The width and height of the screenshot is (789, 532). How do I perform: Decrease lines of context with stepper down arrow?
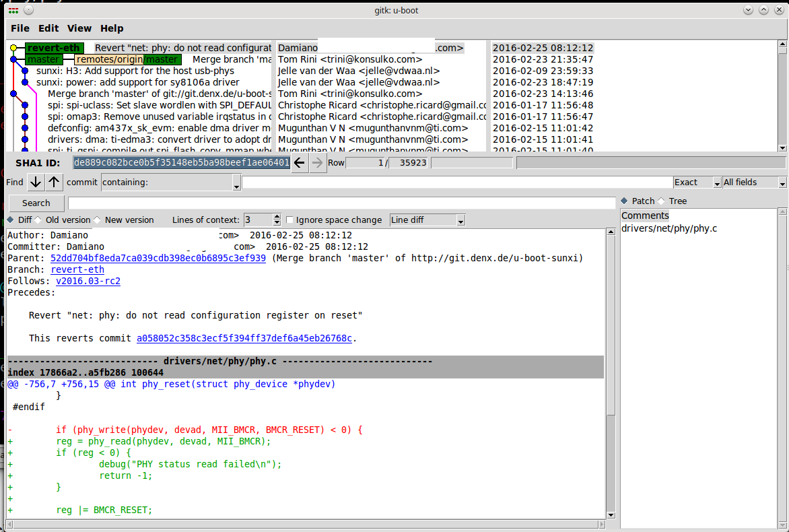click(x=277, y=223)
